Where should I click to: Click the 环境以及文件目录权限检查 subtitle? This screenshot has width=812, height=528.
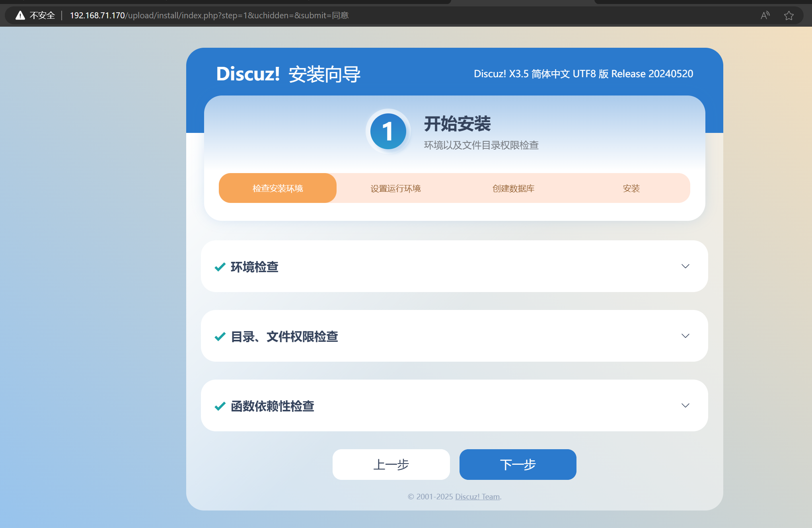(x=481, y=145)
